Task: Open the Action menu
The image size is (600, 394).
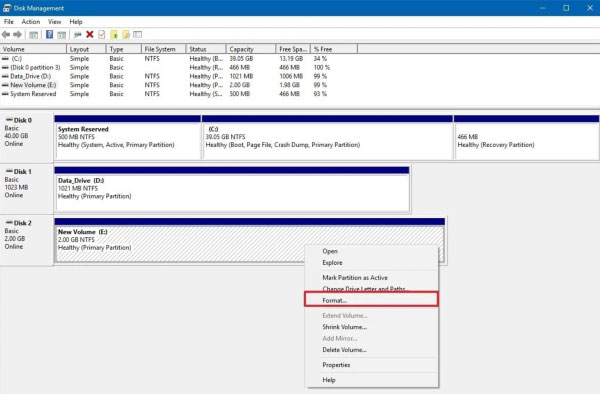Action: click(x=31, y=22)
